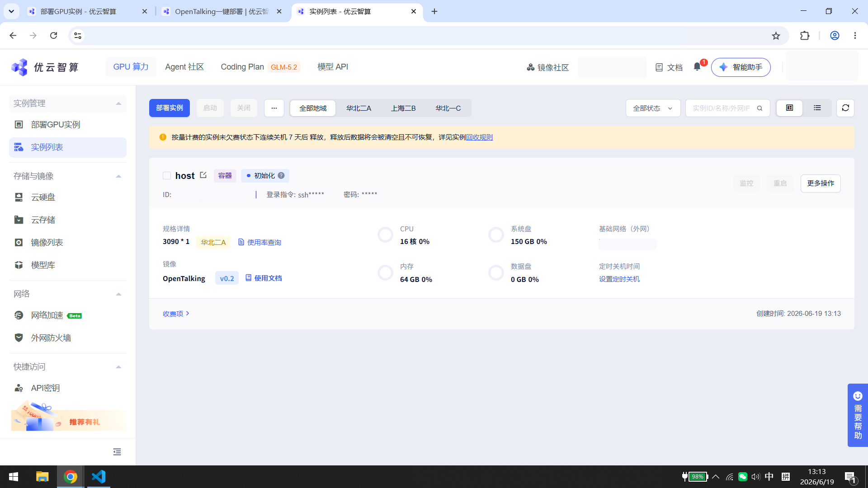This screenshot has width=868, height=488.
Task: Open the 使用文档 link
Action: (x=264, y=278)
